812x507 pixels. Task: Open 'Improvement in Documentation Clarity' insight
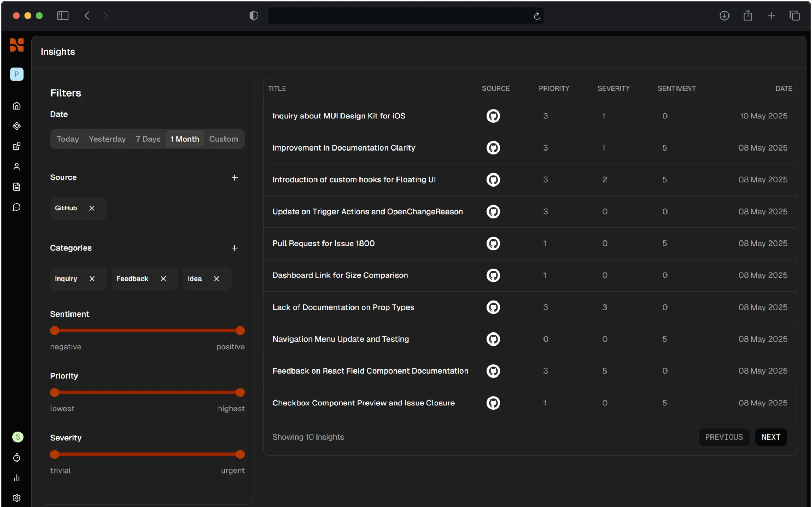coord(344,148)
